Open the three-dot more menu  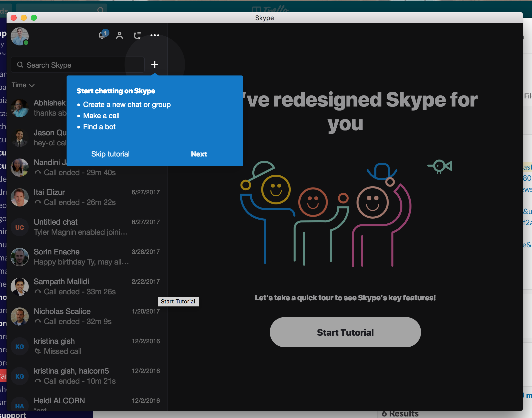click(x=155, y=35)
